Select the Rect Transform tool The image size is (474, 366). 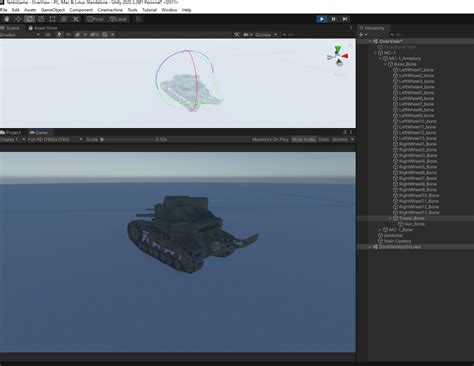pos(53,19)
